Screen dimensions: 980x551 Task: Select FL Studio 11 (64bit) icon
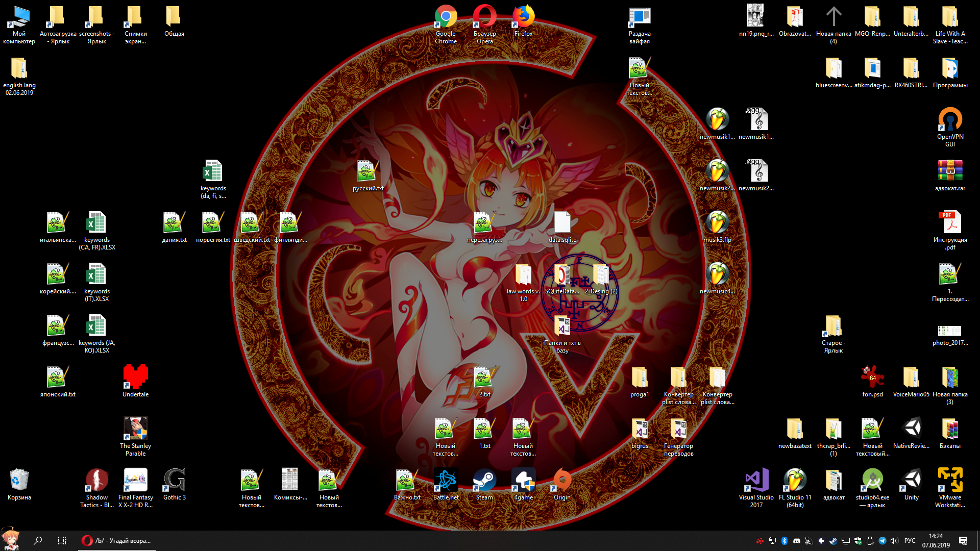795,481
